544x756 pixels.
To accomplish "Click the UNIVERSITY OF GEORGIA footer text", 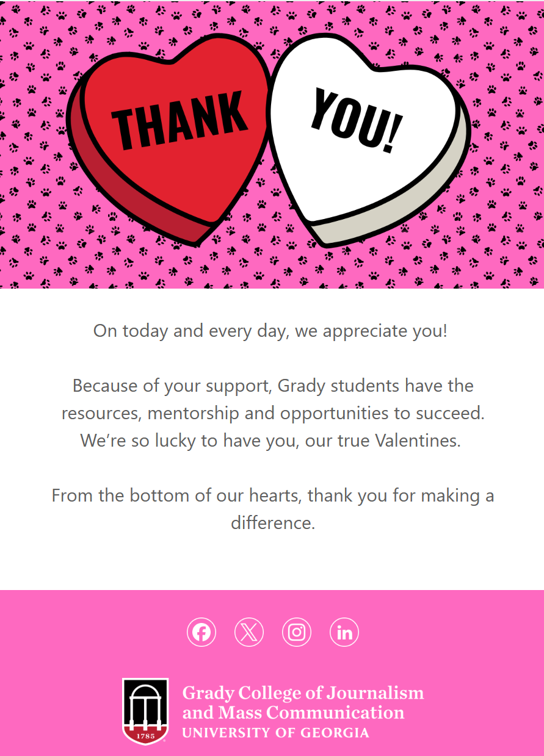I will coord(275,733).
